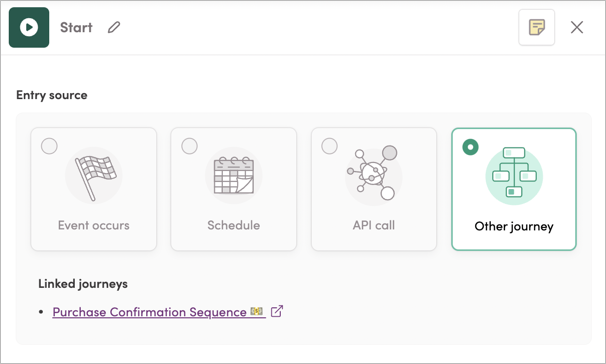
Task: Click the external link arrow icon
Action: point(277,311)
